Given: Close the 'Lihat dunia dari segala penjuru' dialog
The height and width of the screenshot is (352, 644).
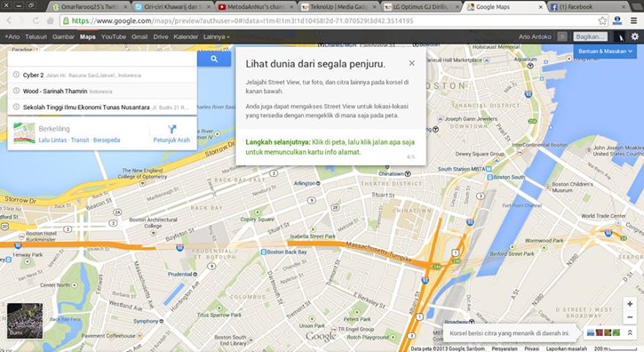Looking at the screenshot, I should [x=412, y=63].
